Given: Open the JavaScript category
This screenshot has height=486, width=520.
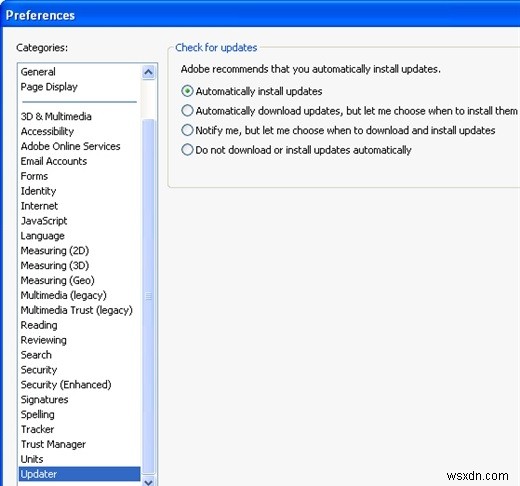Looking at the screenshot, I should tap(44, 221).
